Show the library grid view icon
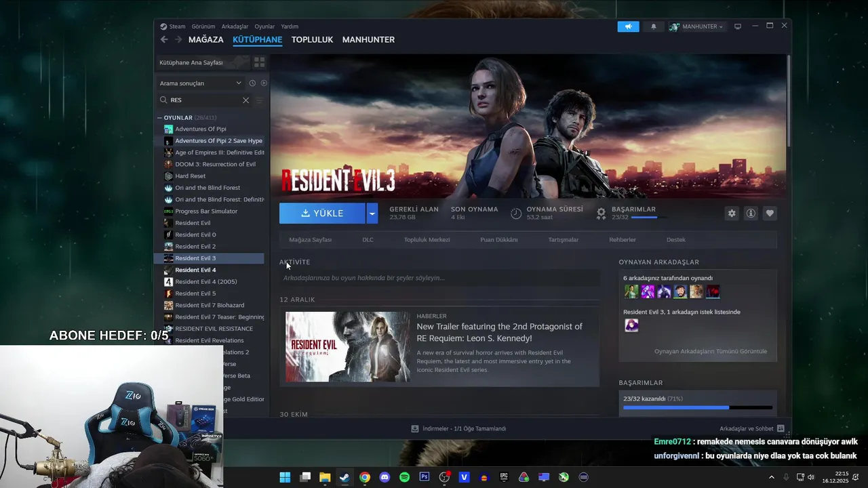Screen dimensions: 868x488 coord(259,62)
